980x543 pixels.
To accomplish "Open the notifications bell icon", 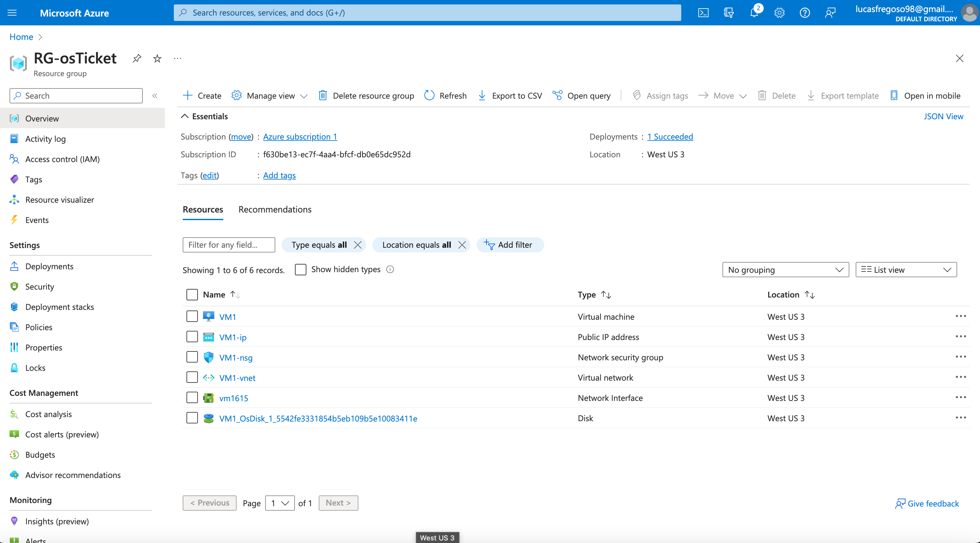I will tap(754, 13).
